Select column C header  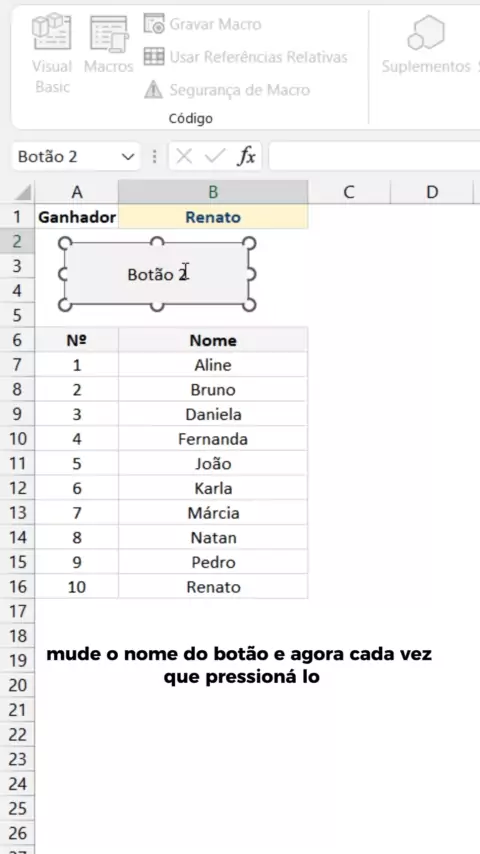click(349, 192)
